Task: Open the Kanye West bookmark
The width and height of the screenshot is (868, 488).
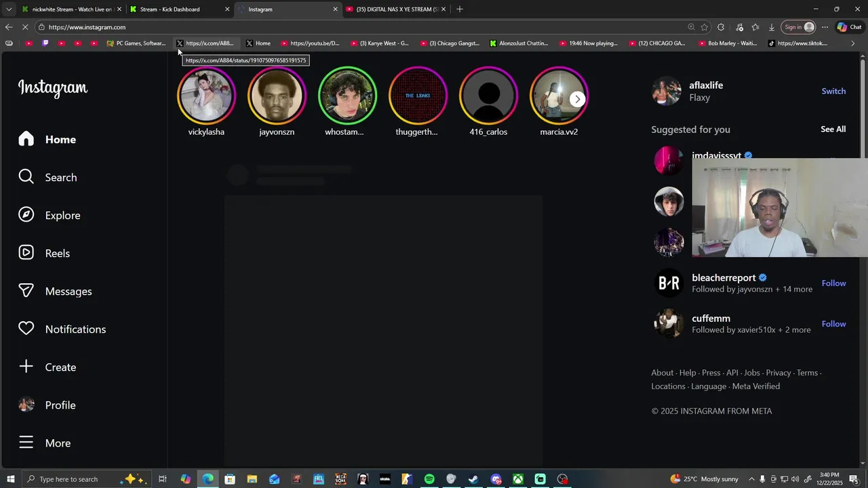Action: [x=380, y=43]
